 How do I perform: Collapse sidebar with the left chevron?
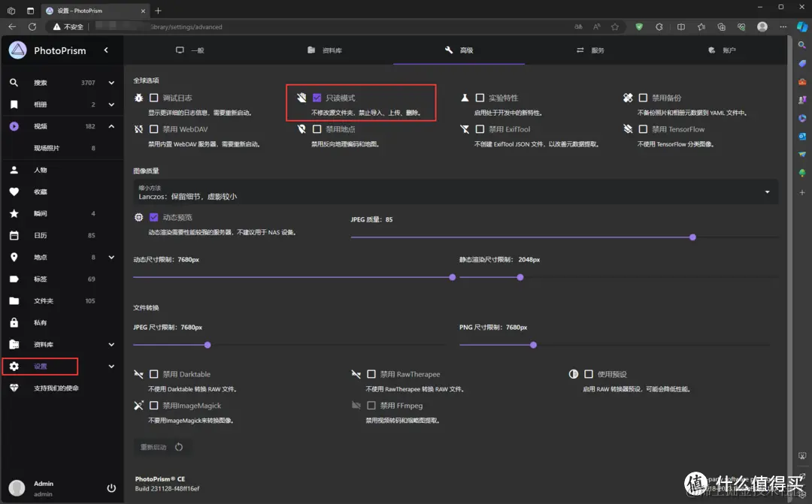[106, 50]
